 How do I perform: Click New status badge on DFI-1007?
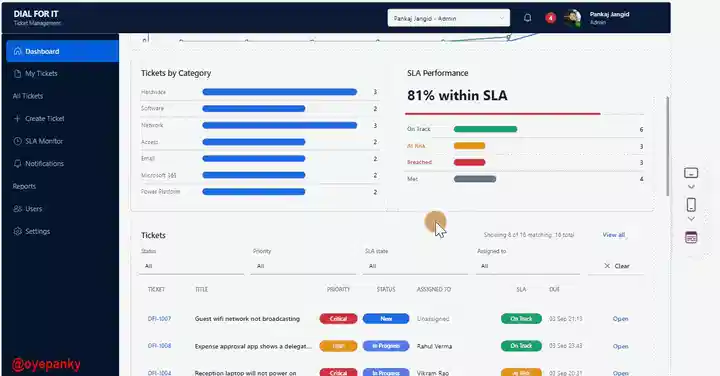(x=386, y=319)
